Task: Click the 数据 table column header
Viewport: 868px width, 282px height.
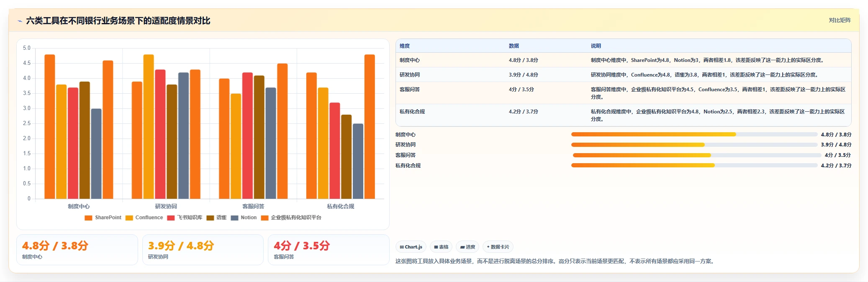Action: click(x=514, y=46)
